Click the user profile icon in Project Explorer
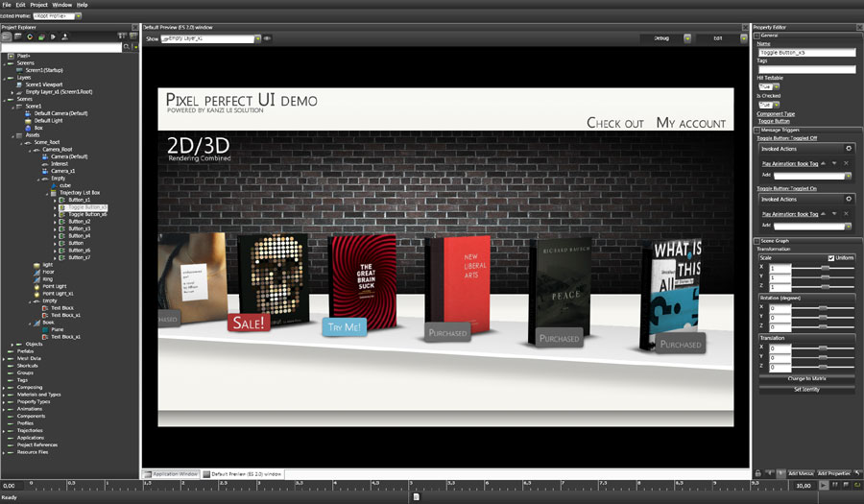The height and width of the screenshot is (504, 864). 64,36
